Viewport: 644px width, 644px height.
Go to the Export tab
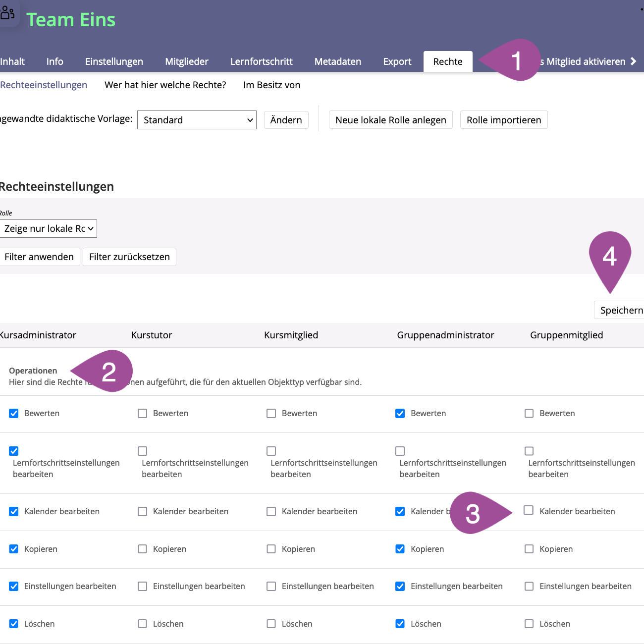pyautogui.click(x=397, y=61)
